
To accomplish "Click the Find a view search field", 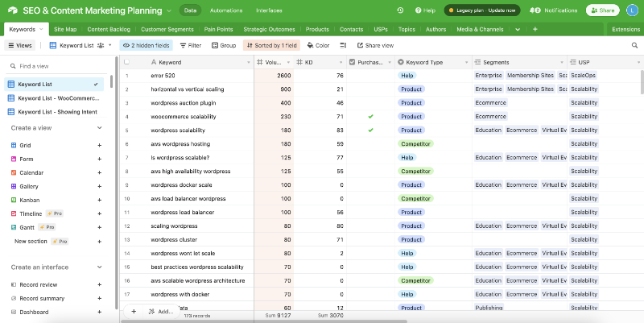I will click(56, 66).
